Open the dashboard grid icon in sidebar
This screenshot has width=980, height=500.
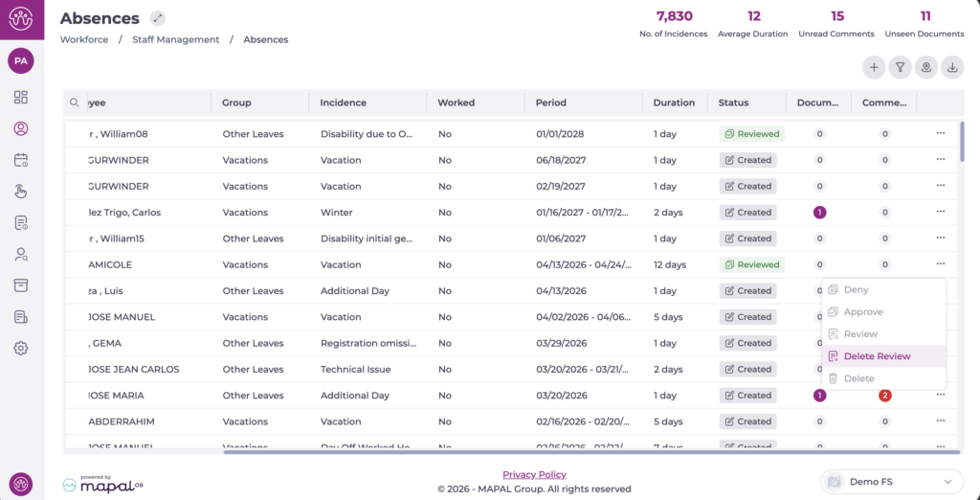click(x=21, y=97)
